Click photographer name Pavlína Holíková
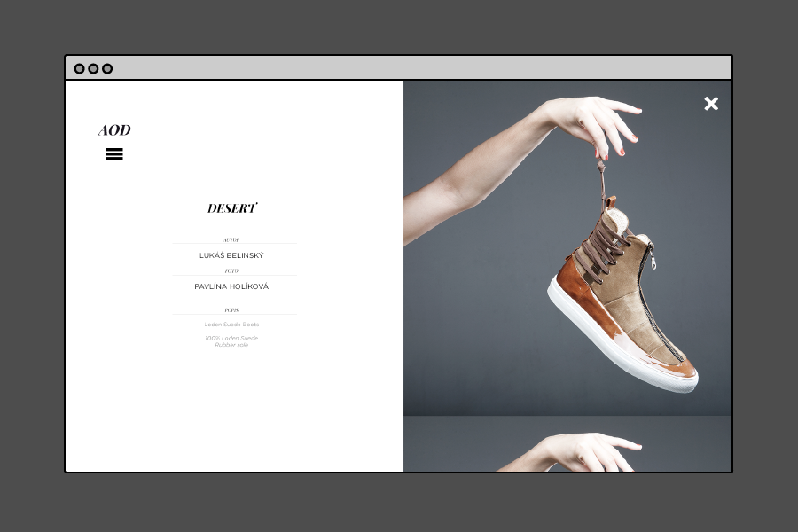Viewport: 798px width, 532px height. click(231, 286)
